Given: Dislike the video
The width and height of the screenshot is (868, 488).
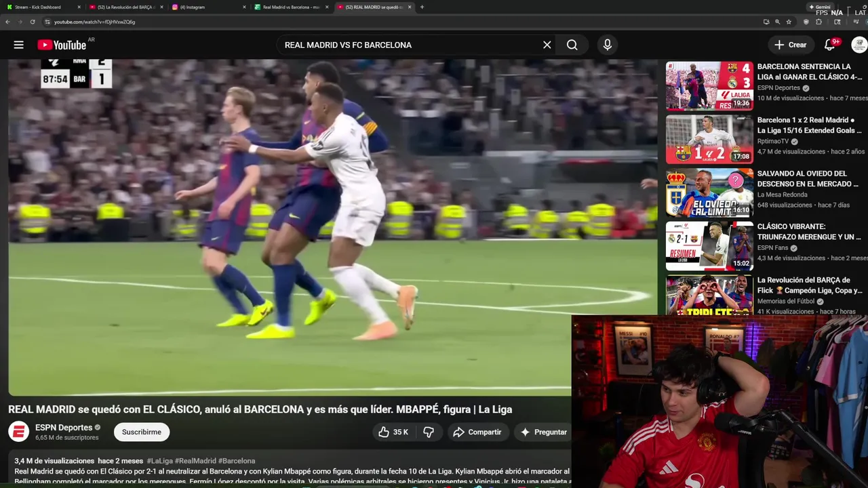Looking at the screenshot, I should tap(429, 432).
